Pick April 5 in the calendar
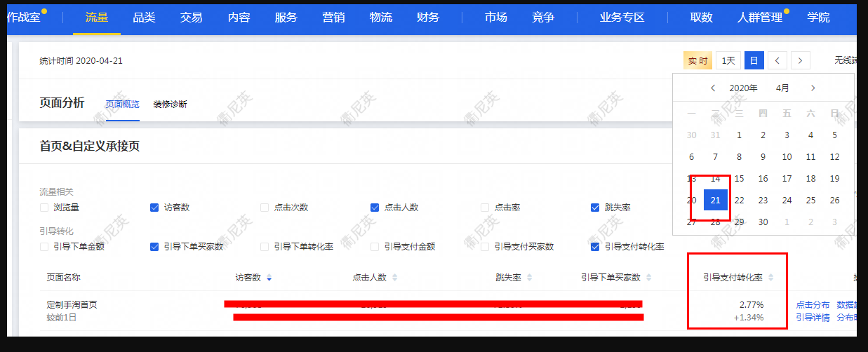Screen dimensions: 868x352 [x=834, y=135]
